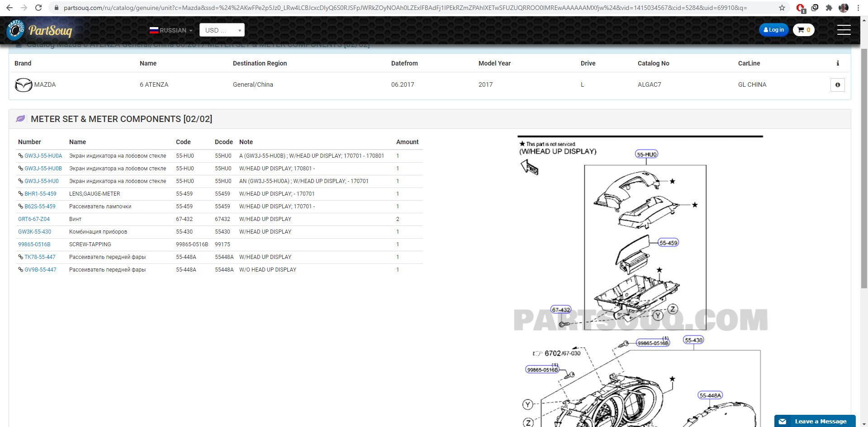This screenshot has width=868, height=427.
Task: Open part GW3J-55-HU0A link
Action: pyautogui.click(x=43, y=156)
